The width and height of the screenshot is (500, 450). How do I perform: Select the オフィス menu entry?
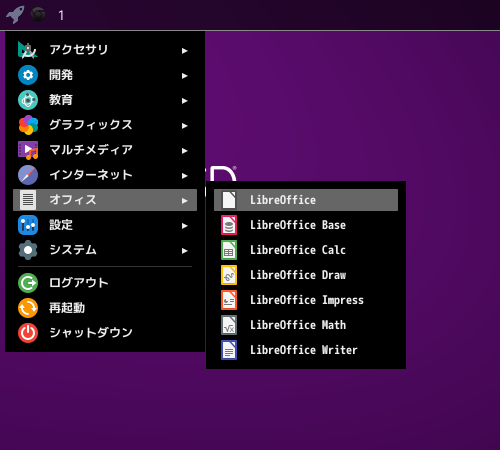coord(105,200)
